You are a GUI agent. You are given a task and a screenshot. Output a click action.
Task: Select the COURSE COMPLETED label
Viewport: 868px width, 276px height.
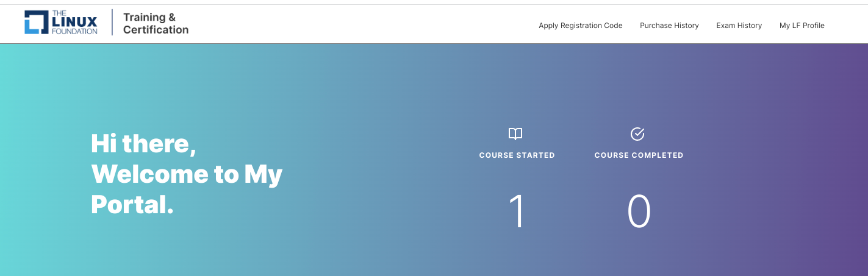click(x=639, y=155)
